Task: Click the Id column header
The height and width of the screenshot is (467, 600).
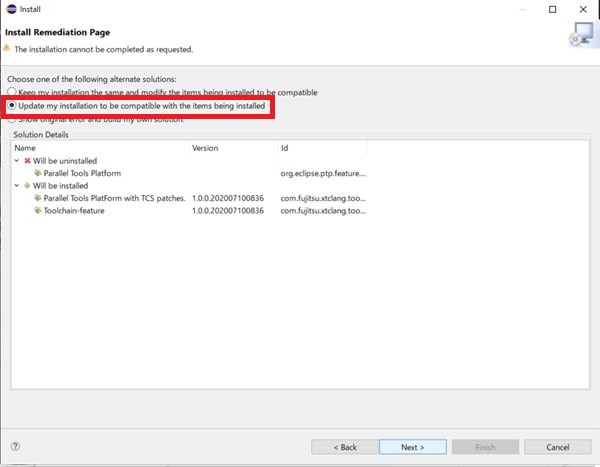Action: (x=322, y=148)
